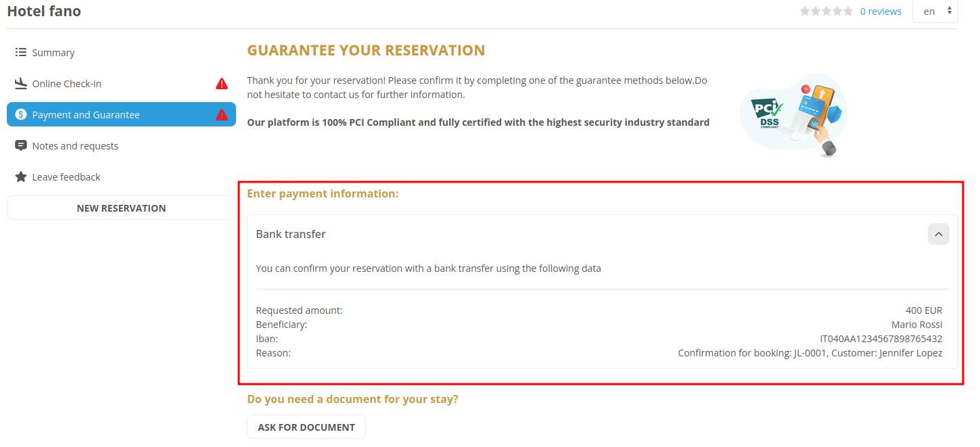Click the dollar coin icon in sidebar
This screenshot has height=447, width=980.
20,115
